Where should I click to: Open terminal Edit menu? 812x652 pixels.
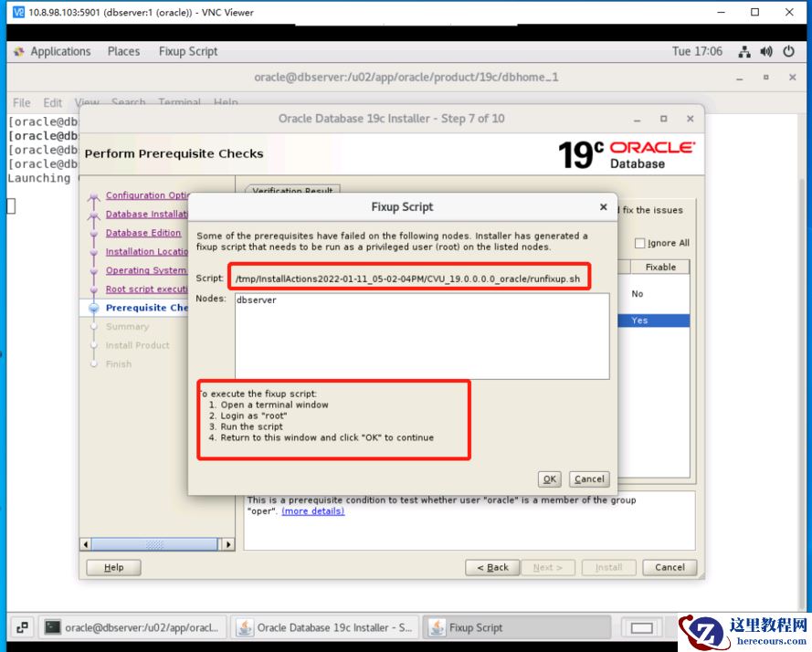[52, 102]
